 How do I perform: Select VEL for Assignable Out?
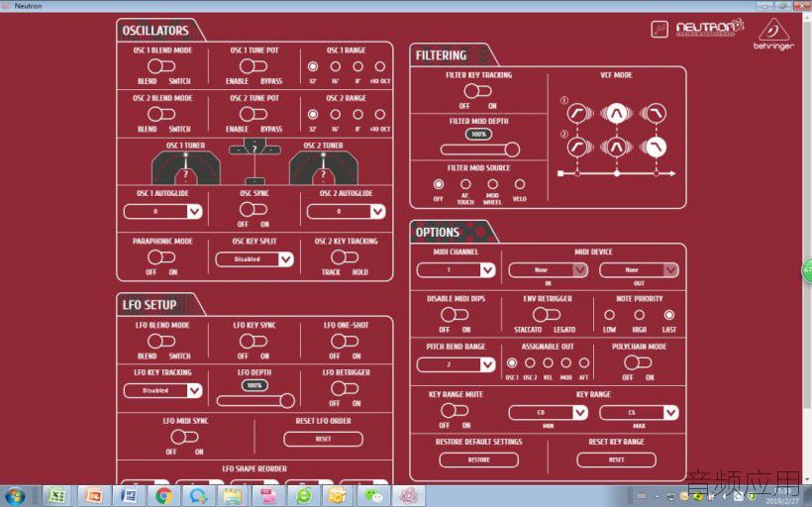click(548, 362)
